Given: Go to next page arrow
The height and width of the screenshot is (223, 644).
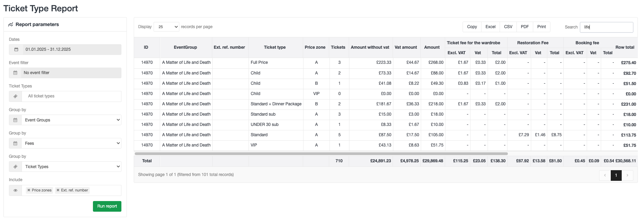Looking at the screenshot, I should click(627, 175).
